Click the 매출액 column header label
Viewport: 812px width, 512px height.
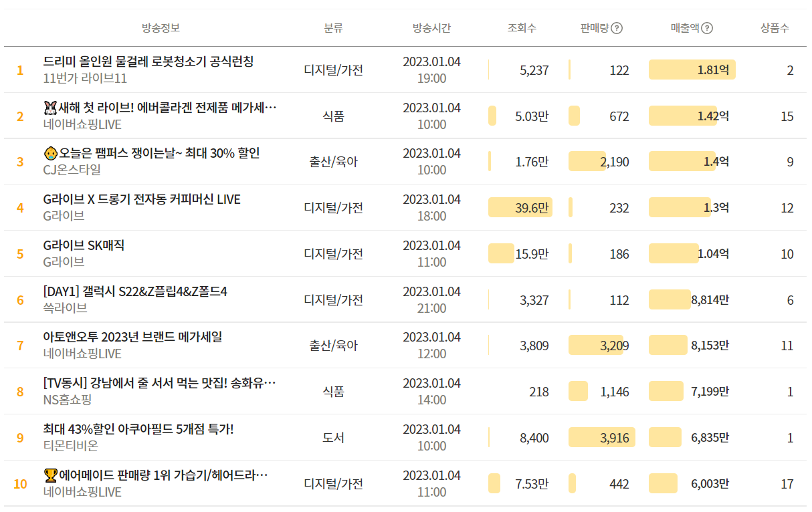(x=685, y=28)
